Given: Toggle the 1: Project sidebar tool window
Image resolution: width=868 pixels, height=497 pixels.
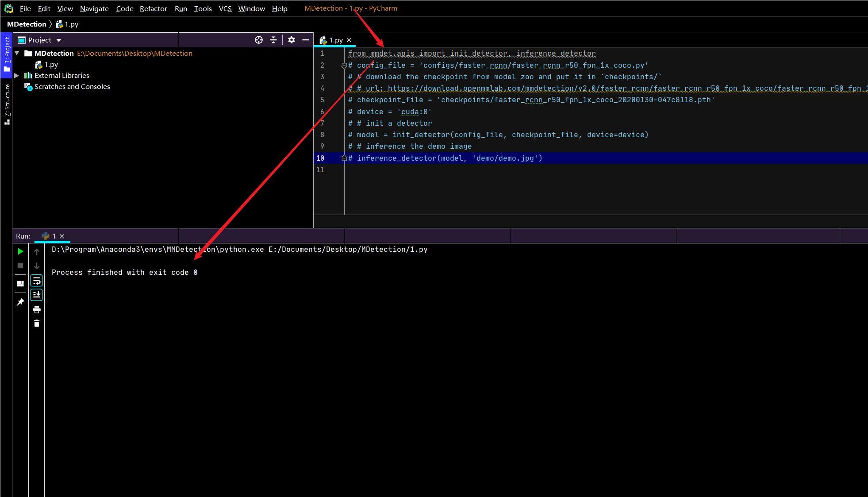Looking at the screenshot, I should click(x=7, y=54).
